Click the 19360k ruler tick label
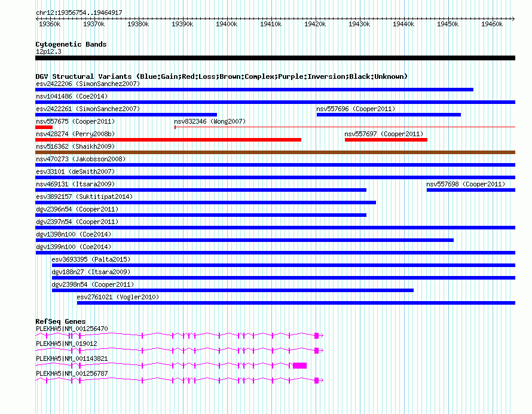This screenshot has width=532, height=414. point(50,24)
